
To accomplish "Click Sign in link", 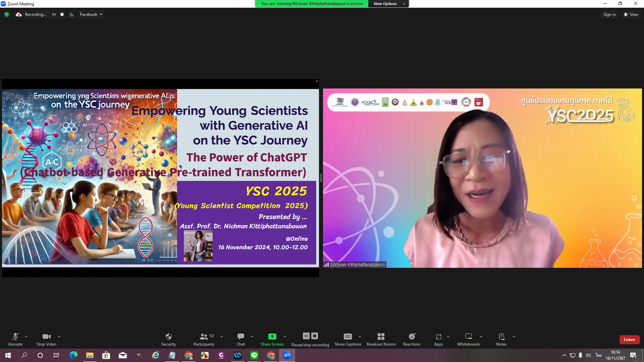I will [x=609, y=14].
